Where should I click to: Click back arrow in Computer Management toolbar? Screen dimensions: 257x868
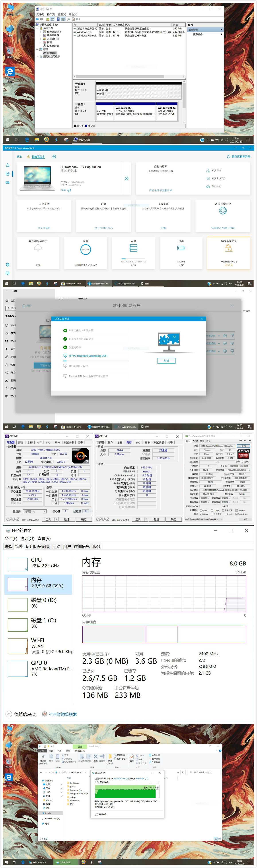(x=37, y=19)
